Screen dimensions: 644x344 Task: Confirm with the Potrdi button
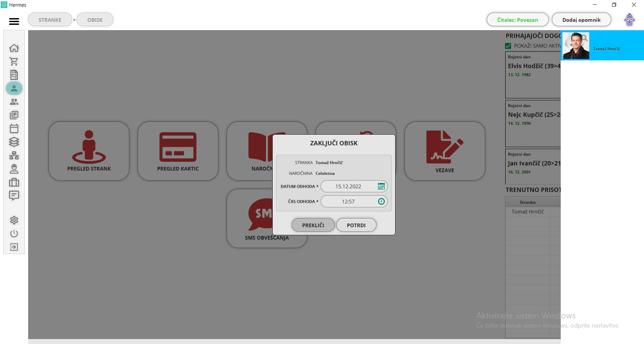[356, 225]
